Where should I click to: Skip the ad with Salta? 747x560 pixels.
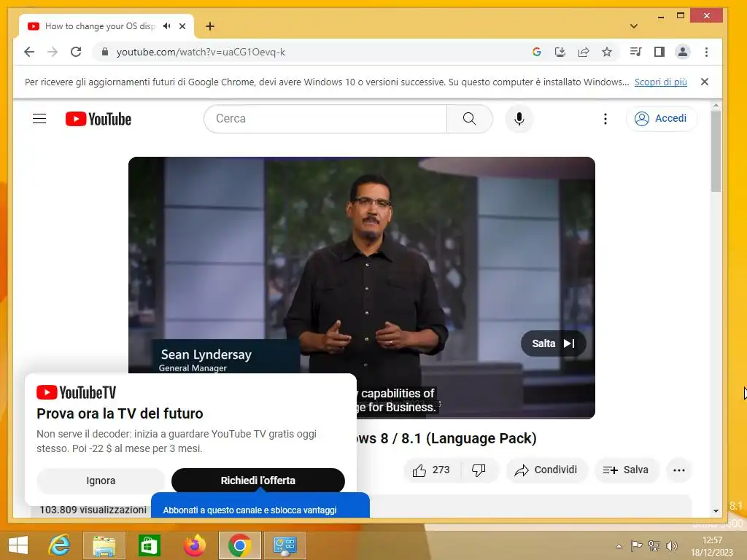coord(553,343)
